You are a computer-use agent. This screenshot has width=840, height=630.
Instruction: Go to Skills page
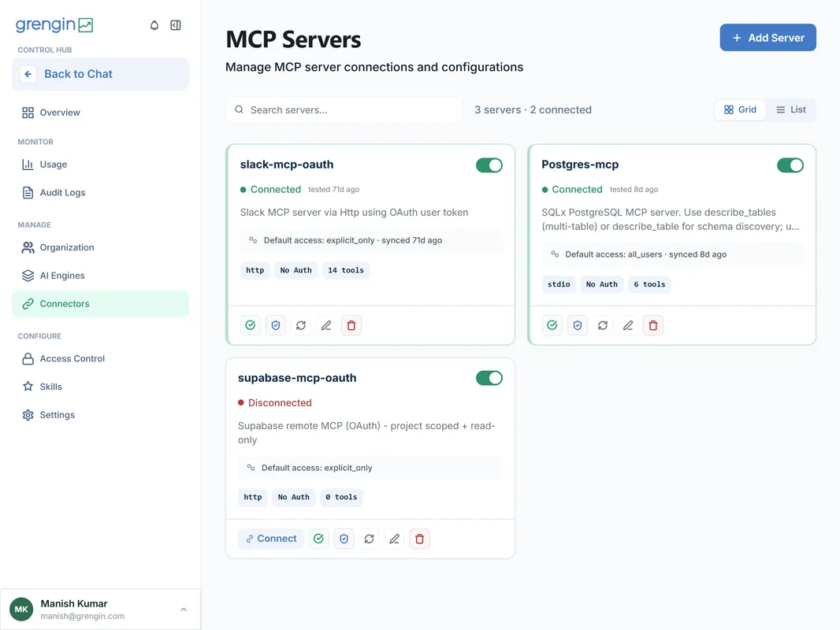pos(100,387)
